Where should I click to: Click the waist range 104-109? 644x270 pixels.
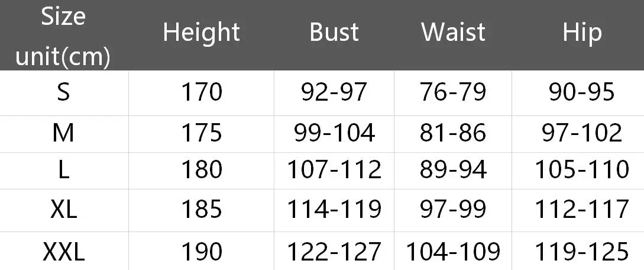453,252
